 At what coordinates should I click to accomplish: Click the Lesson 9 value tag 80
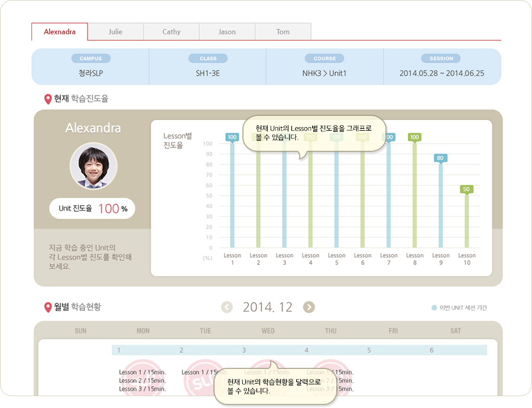coord(440,158)
